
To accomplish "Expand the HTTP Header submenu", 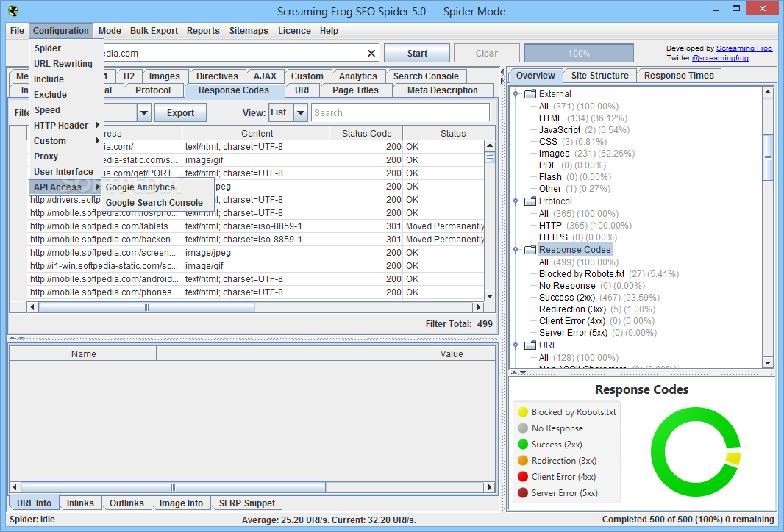I will coord(66,126).
